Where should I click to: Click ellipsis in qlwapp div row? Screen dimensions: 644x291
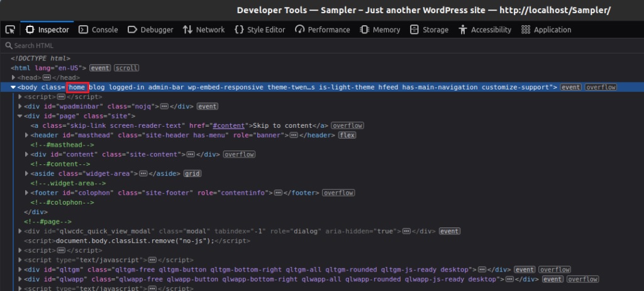509,279
